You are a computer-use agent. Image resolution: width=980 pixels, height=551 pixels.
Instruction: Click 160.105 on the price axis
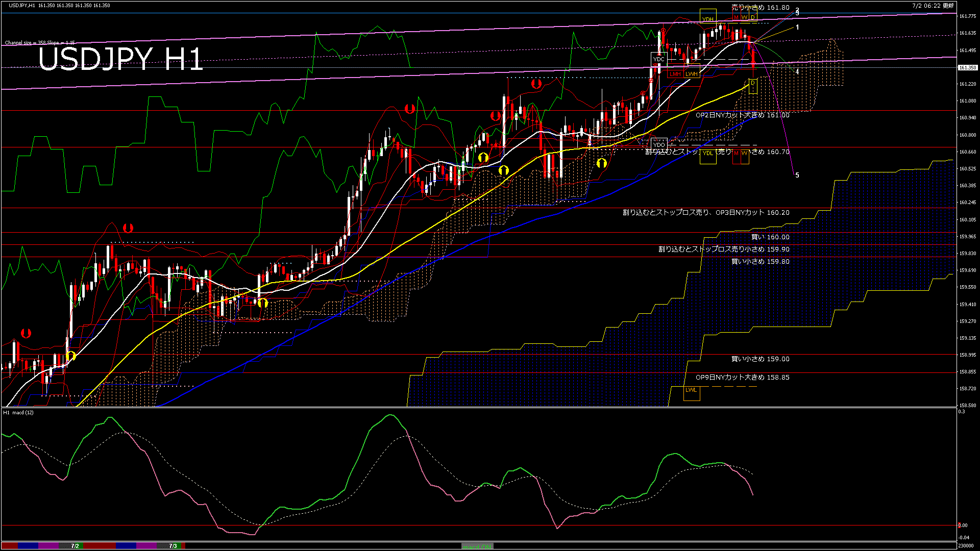(968, 220)
